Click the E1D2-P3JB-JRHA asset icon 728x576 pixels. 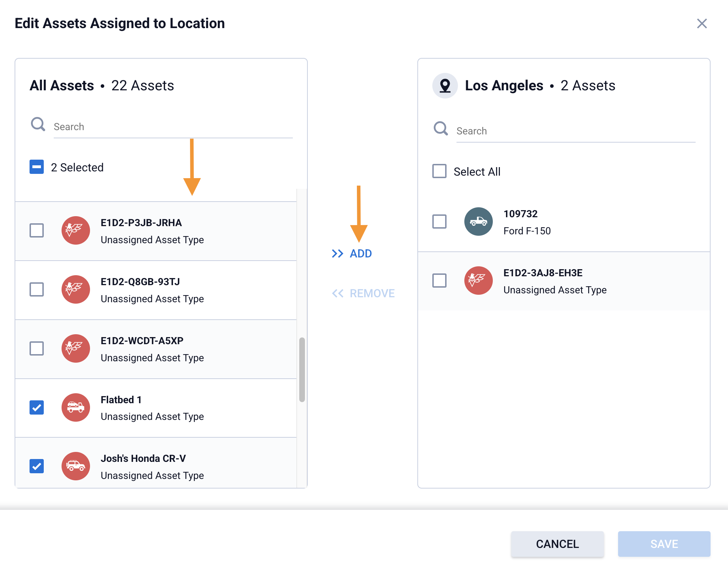75,230
